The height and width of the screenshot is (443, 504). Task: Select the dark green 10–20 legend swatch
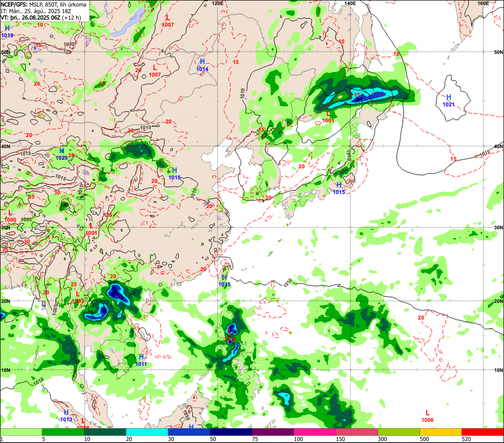pyautogui.click(x=105, y=432)
